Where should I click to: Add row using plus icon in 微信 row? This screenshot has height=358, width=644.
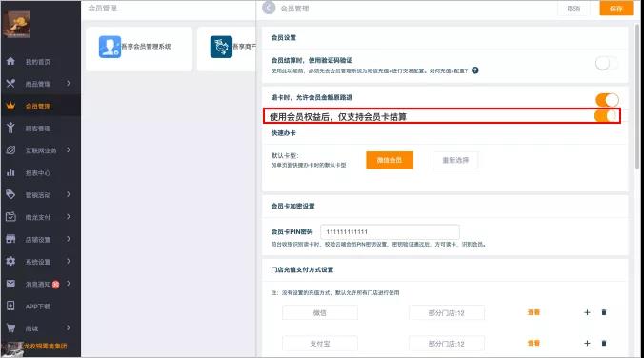tap(587, 312)
